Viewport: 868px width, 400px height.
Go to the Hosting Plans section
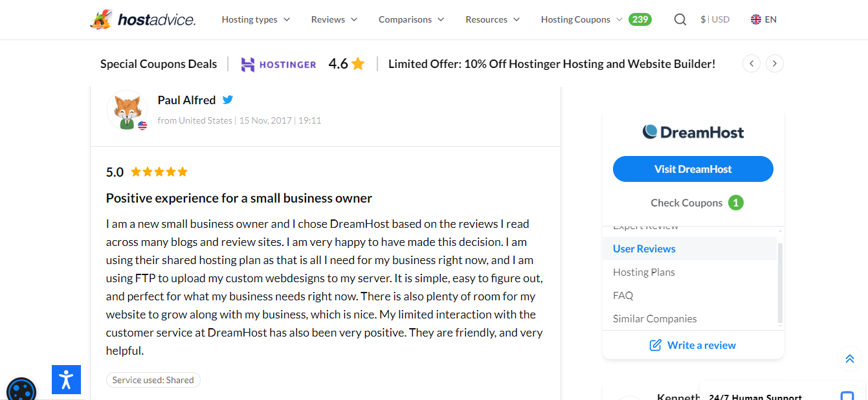pyautogui.click(x=644, y=272)
